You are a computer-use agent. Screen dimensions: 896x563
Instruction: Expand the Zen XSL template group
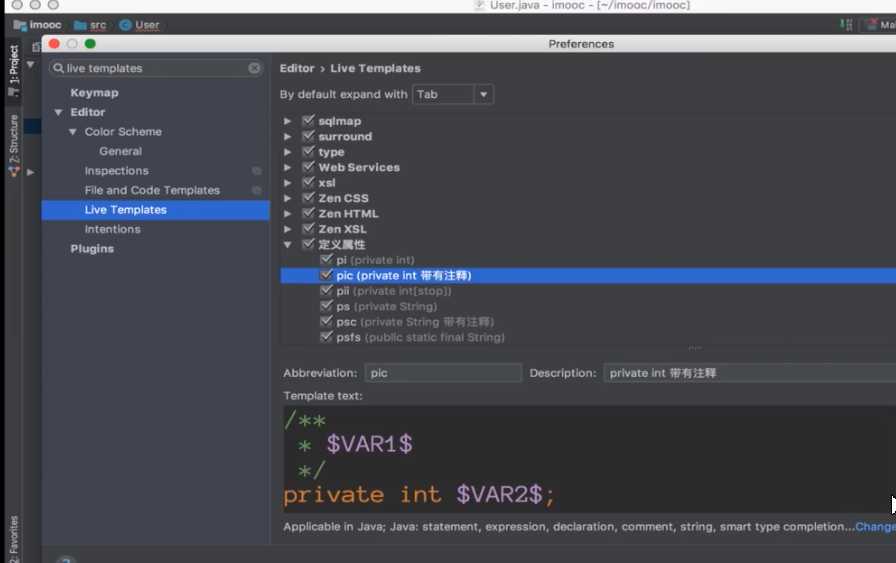tap(287, 229)
